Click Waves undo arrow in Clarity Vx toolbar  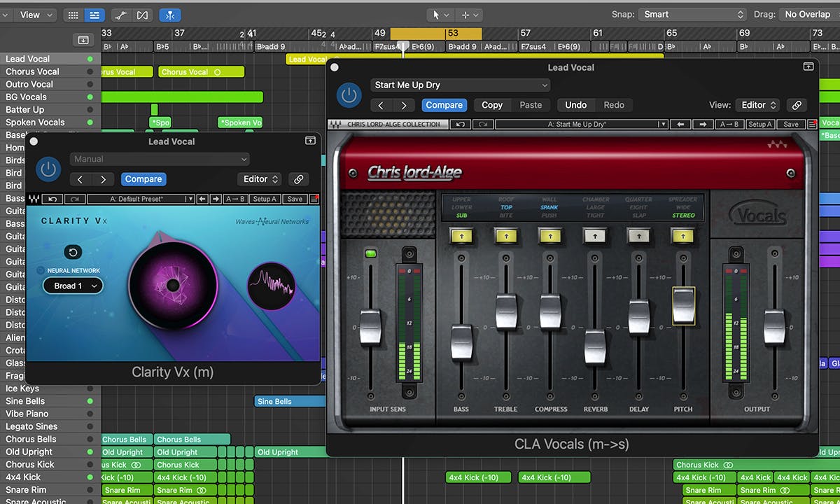(53, 199)
